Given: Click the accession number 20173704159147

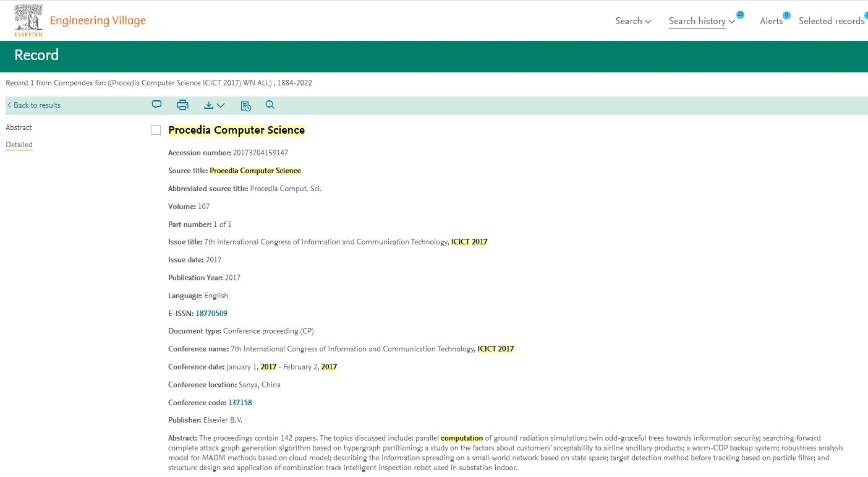Looking at the screenshot, I should click(260, 153).
